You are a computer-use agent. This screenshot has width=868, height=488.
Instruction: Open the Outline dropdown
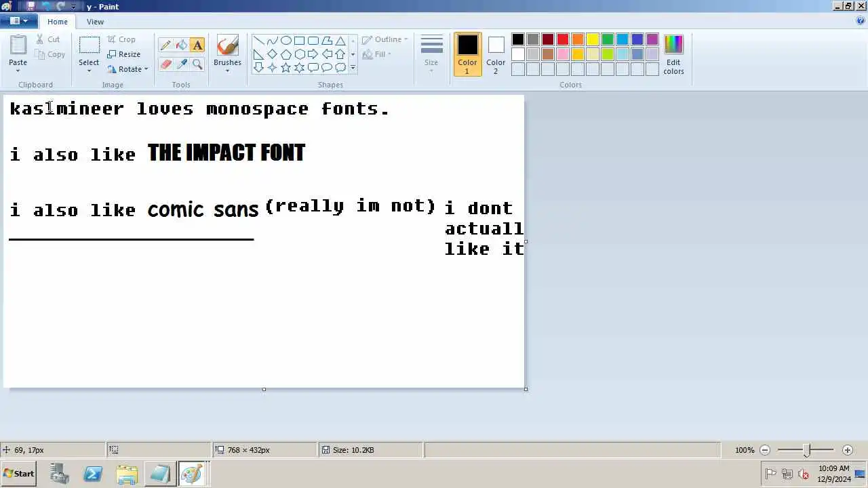pos(385,39)
